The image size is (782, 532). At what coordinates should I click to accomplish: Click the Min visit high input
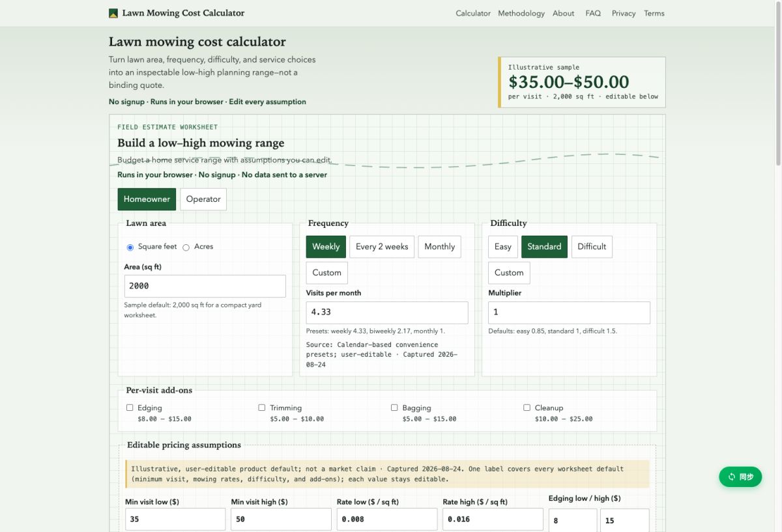click(281, 520)
